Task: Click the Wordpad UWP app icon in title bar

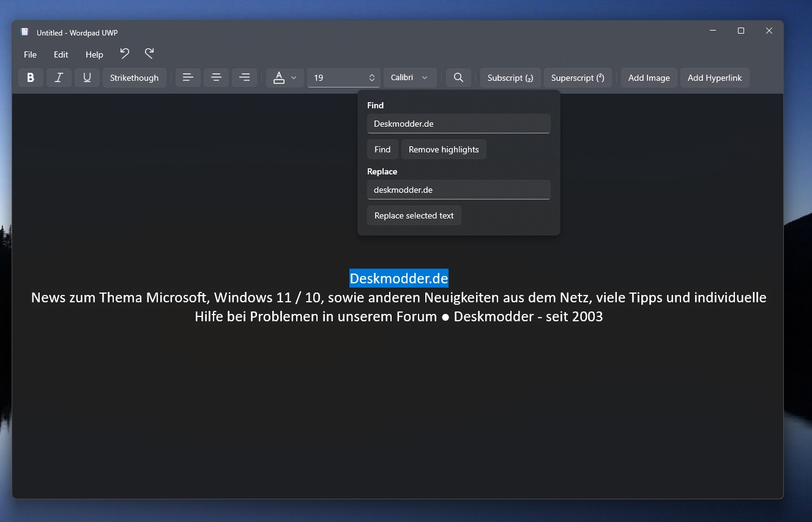Action: pos(24,32)
